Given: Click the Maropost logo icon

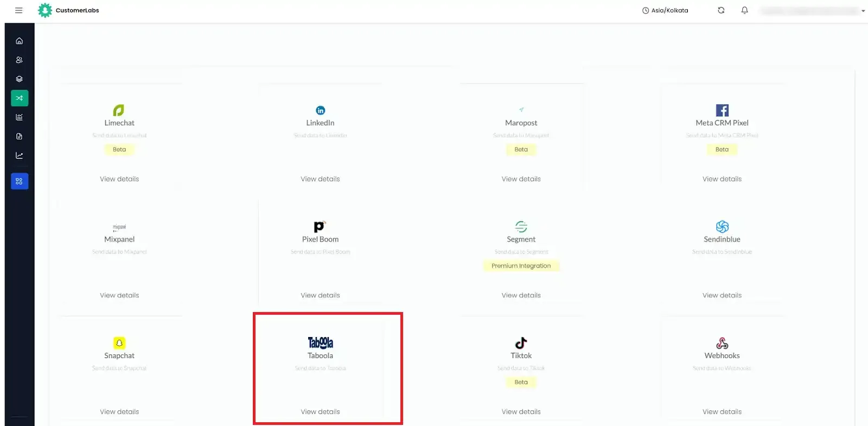Looking at the screenshot, I should tap(521, 110).
